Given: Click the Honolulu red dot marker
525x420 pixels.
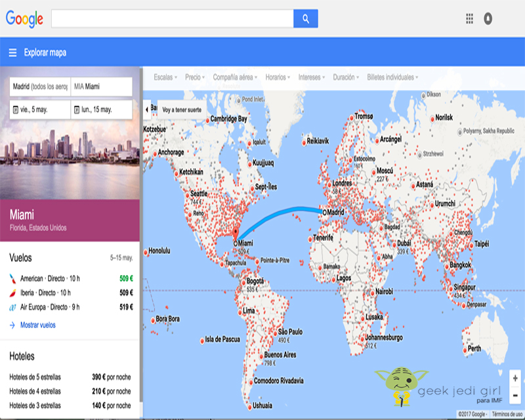Looking at the screenshot, I should (x=146, y=252).
